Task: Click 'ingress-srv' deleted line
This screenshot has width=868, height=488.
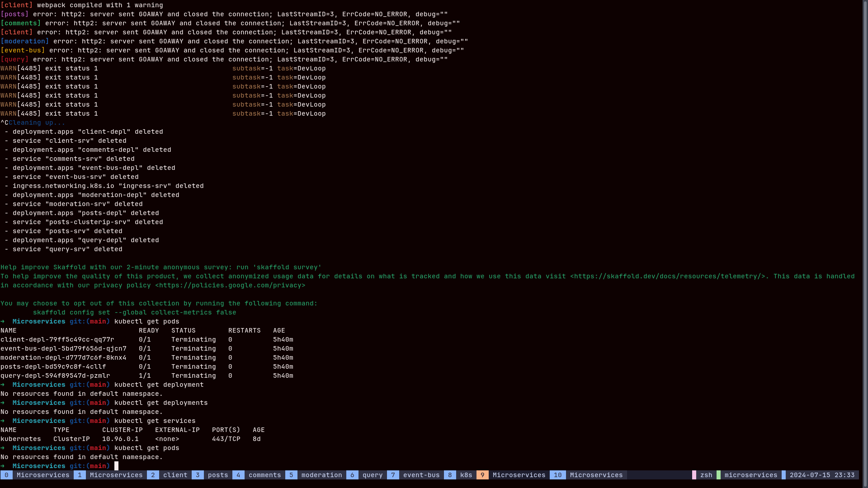Action: (104, 186)
